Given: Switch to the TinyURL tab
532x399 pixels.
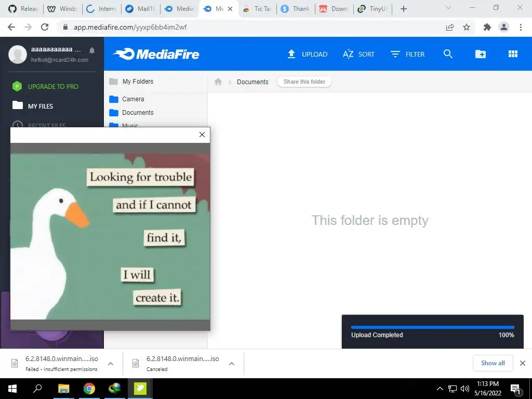Looking at the screenshot, I should [373, 9].
